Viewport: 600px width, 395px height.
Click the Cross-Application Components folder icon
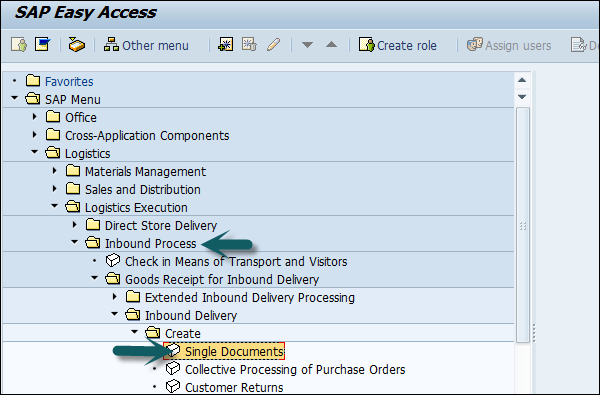click(x=53, y=134)
